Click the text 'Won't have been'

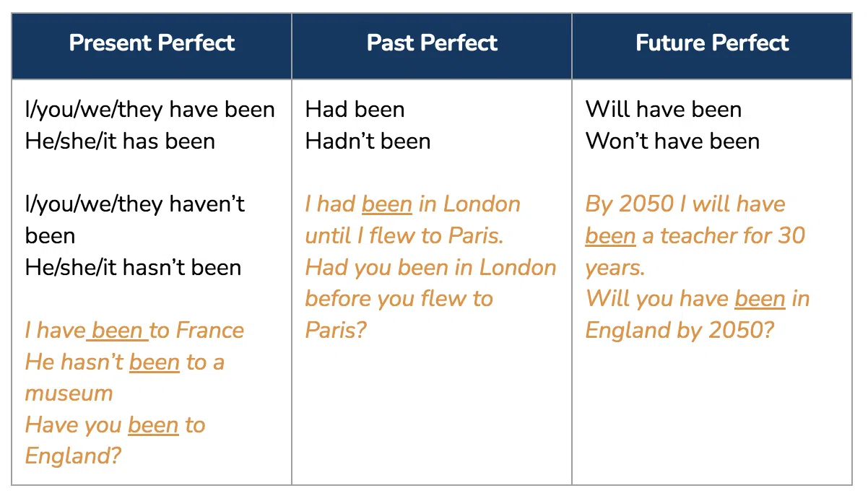pyautogui.click(x=672, y=141)
